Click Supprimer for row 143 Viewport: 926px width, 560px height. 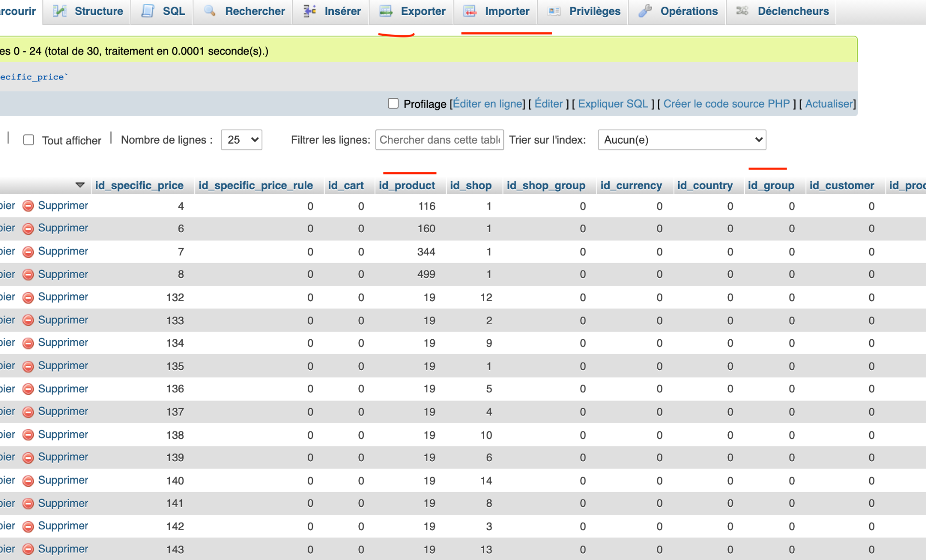(63, 549)
